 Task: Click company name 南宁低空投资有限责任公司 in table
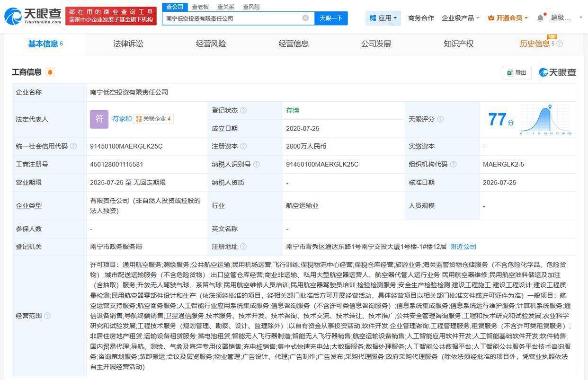129,92
